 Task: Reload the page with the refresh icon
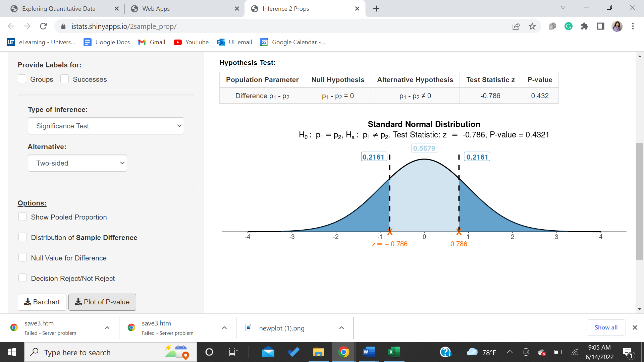43,26
